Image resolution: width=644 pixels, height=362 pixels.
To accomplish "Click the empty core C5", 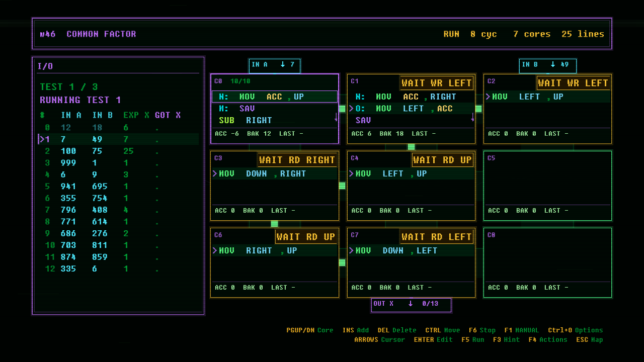I will point(547,186).
